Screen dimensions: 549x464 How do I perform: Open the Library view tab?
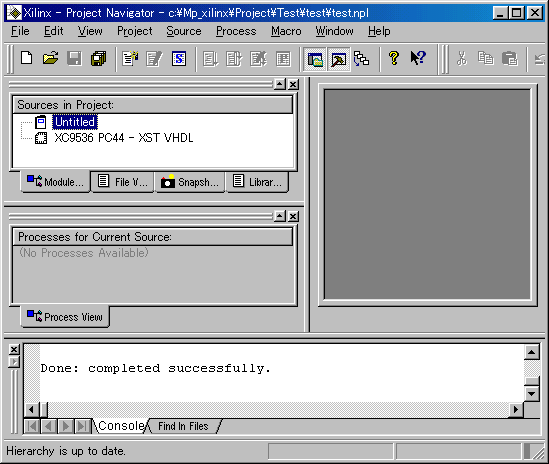(258, 182)
